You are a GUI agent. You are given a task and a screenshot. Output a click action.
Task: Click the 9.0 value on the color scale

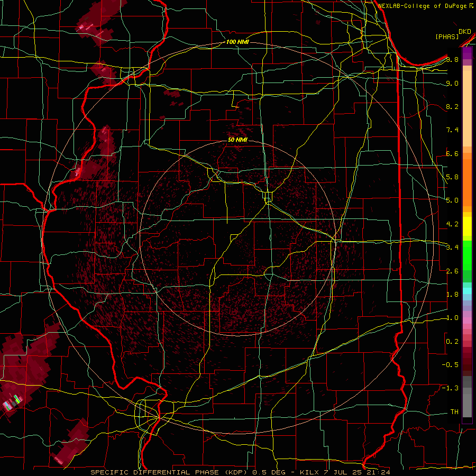coord(452,83)
